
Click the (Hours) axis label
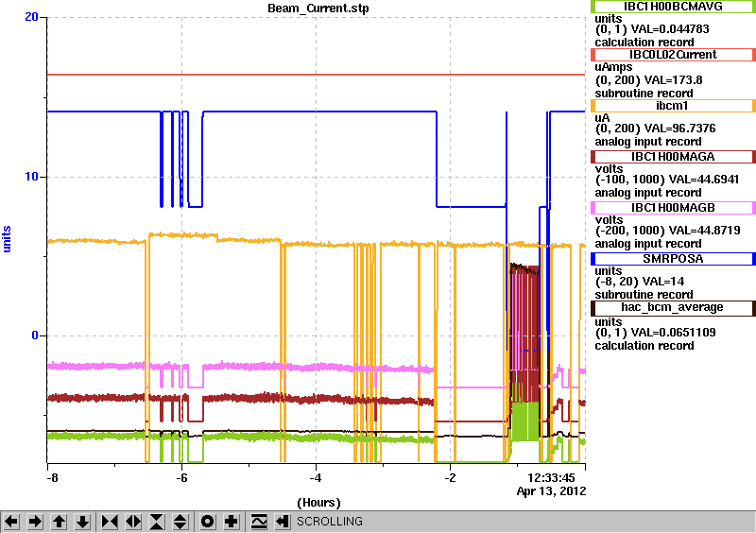(x=318, y=503)
